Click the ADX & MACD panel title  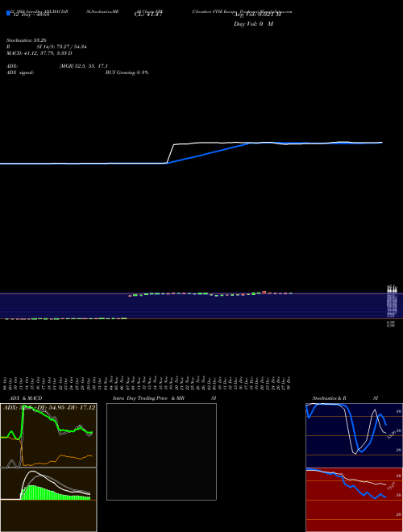[x=26, y=398]
